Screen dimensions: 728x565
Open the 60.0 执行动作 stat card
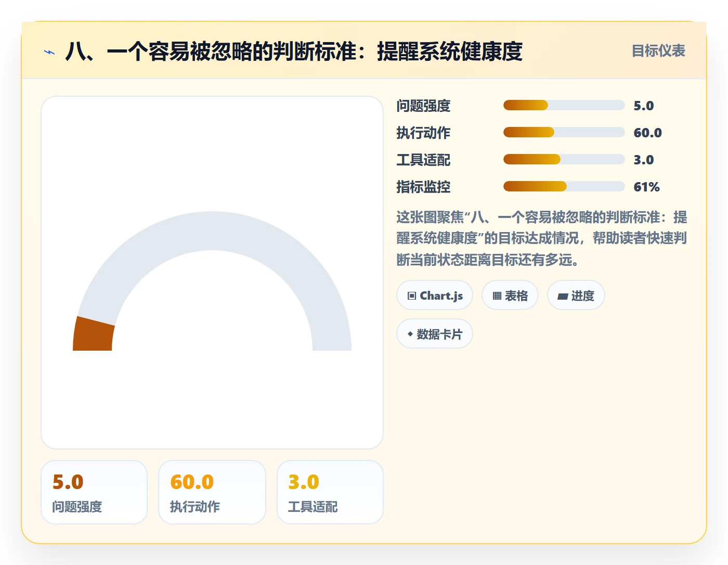coord(212,492)
